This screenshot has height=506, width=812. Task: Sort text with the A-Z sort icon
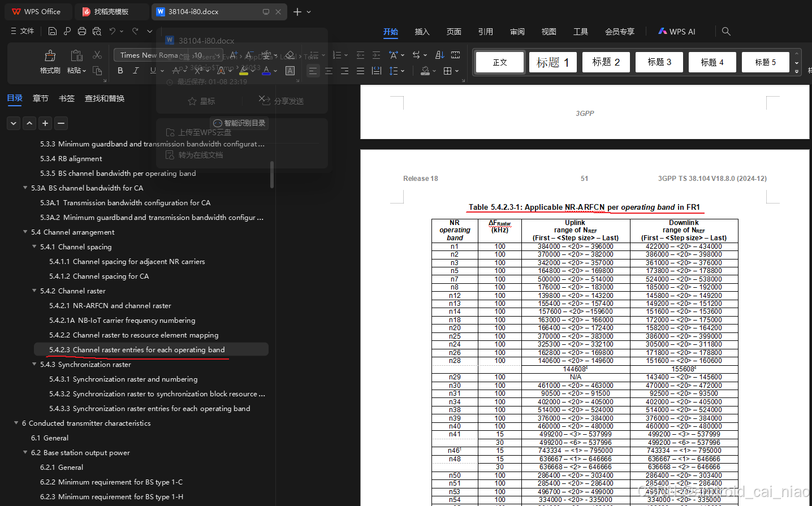point(439,55)
